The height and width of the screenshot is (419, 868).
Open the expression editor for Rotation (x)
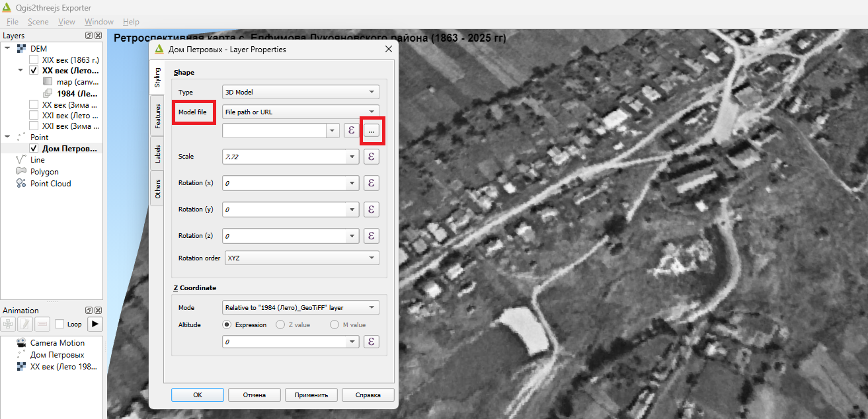(372, 183)
